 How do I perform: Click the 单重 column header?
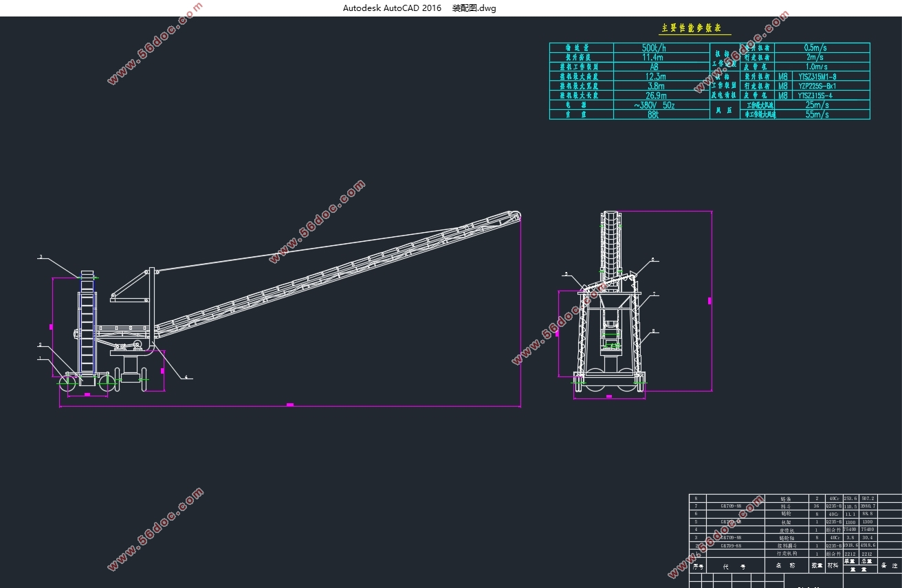tap(850, 561)
